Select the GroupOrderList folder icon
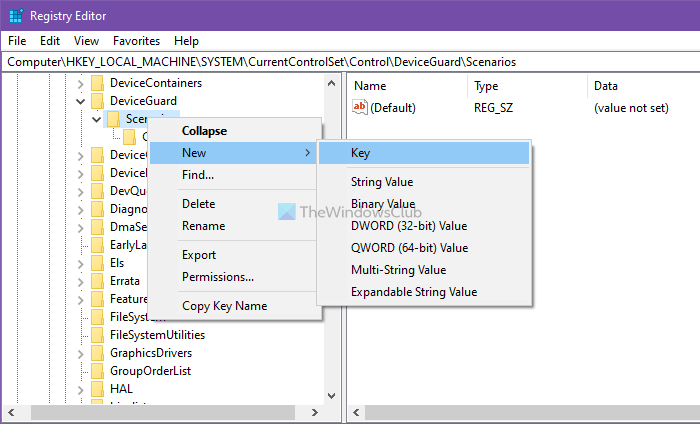 (97, 371)
